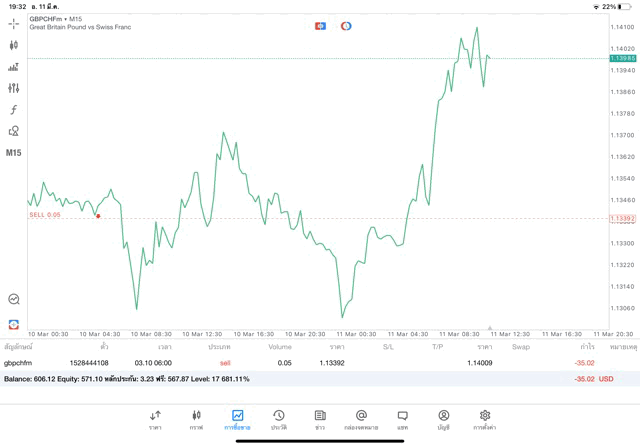
Task: Open the M15 timeframe selector
Action: pyautogui.click(x=14, y=153)
